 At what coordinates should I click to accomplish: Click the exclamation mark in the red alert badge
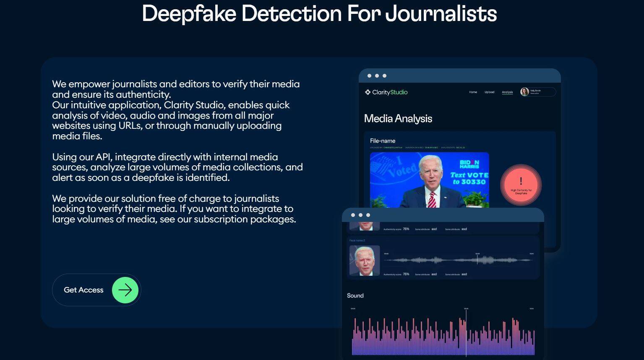click(521, 181)
